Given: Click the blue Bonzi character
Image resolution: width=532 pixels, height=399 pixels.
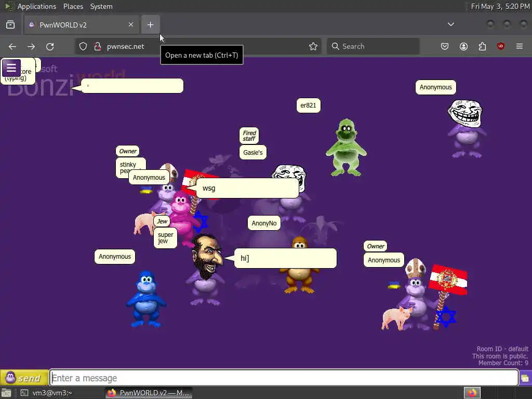Looking at the screenshot, I should (146, 299).
